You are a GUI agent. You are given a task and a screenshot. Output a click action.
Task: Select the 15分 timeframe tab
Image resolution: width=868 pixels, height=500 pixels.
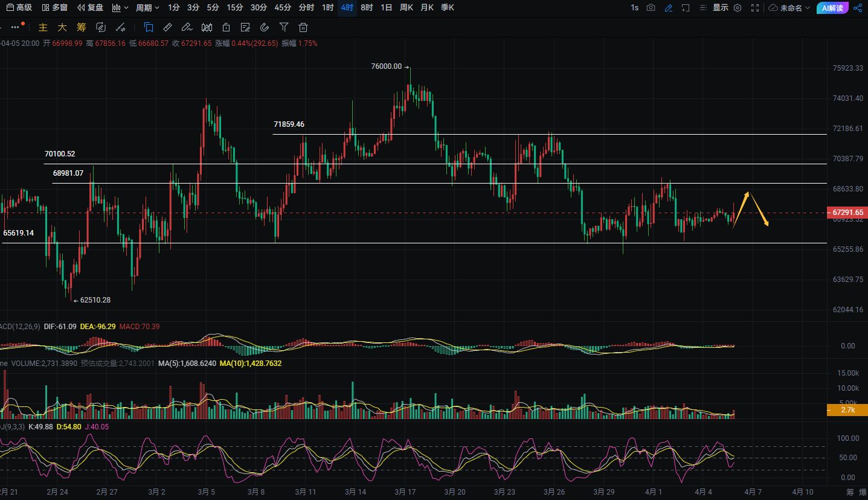235,8
